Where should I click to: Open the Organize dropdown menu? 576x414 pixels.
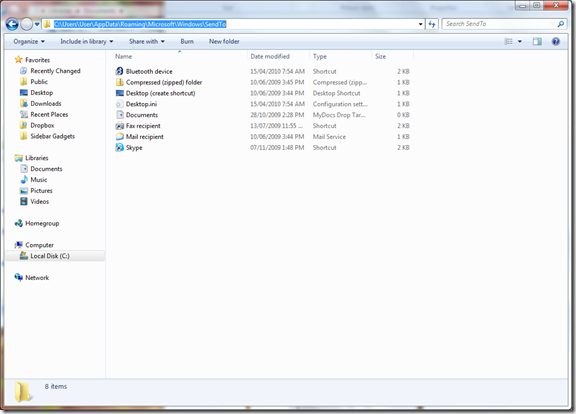[x=29, y=42]
